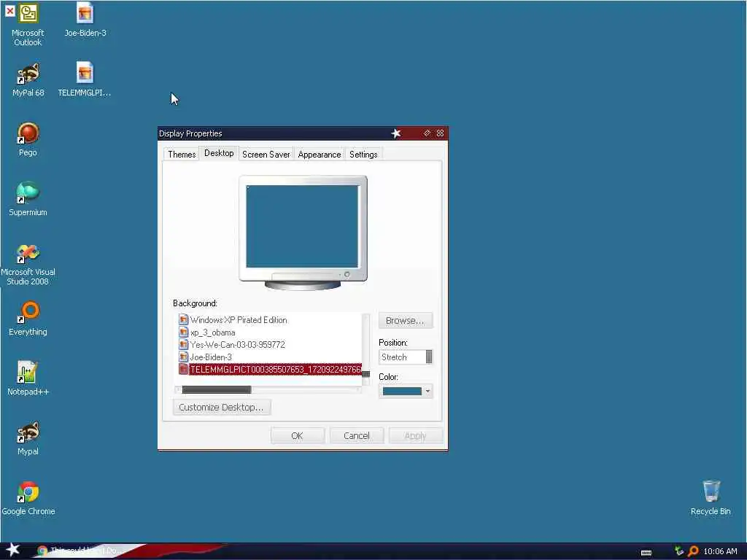Image resolution: width=747 pixels, height=560 pixels.
Task: Open the Position dropdown showing Stretch
Action: pyautogui.click(x=406, y=357)
